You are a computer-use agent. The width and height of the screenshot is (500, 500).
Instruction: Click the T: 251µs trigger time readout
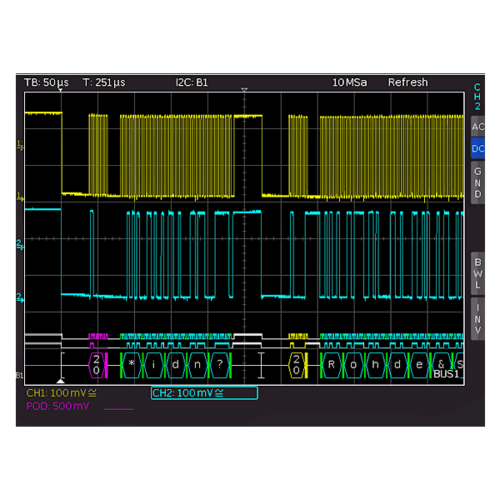coord(104,82)
